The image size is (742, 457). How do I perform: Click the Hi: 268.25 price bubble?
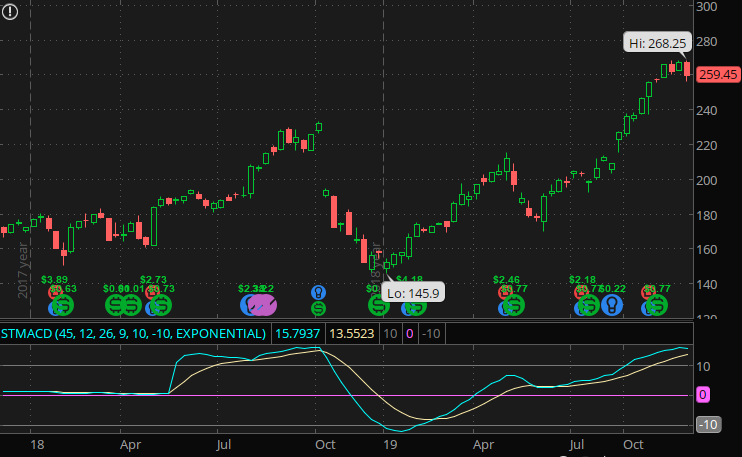(x=657, y=43)
